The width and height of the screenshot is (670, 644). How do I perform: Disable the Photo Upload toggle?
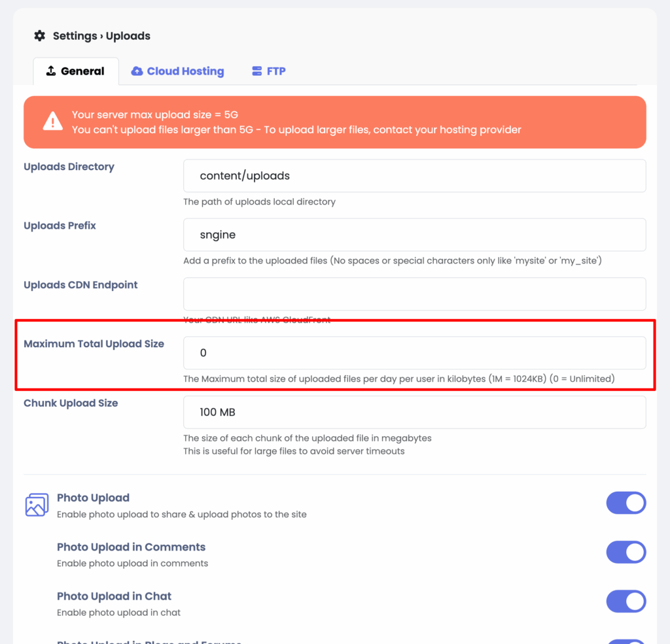tap(626, 503)
